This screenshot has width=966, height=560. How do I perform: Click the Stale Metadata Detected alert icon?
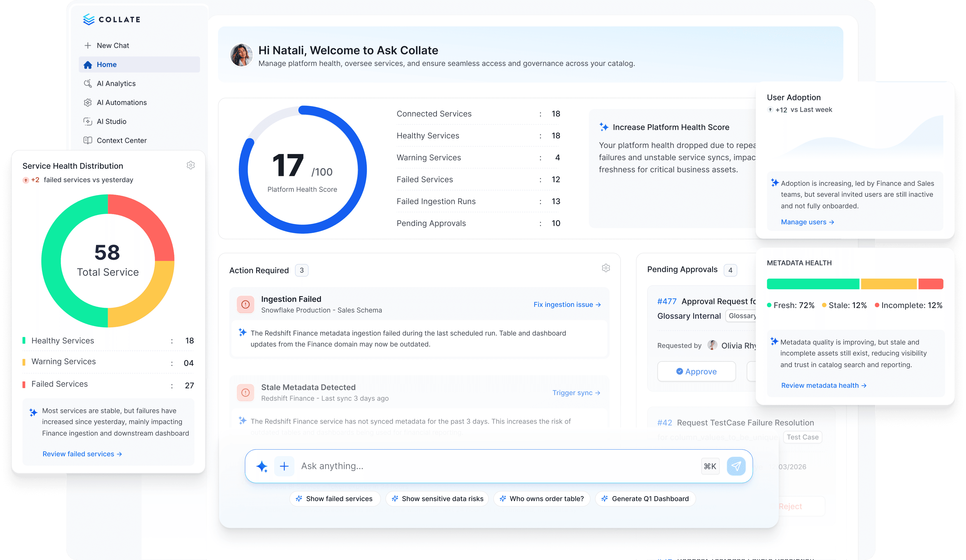245,392
